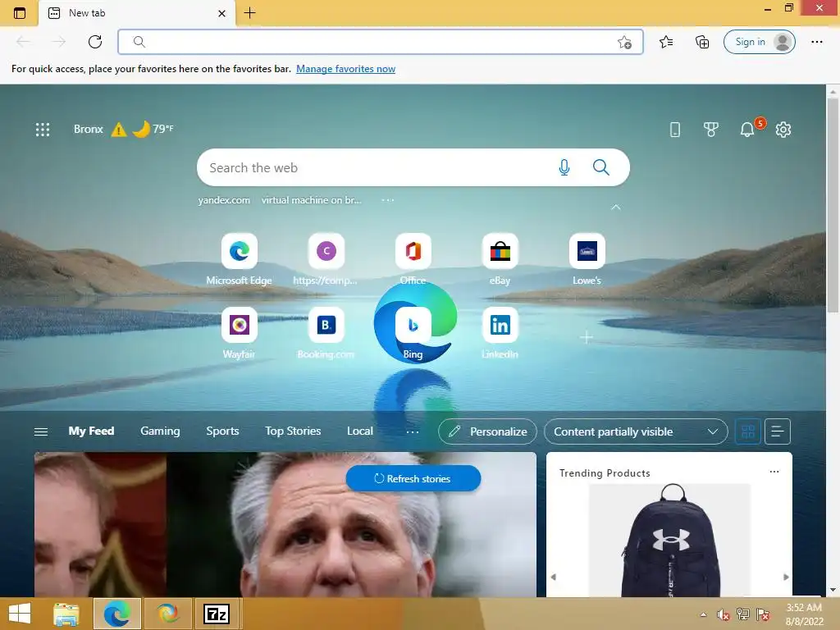Screen dimensions: 840x630
Task: Expand Content partially visible dropdown
Action: pyautogui.click(x=636, y=431)
